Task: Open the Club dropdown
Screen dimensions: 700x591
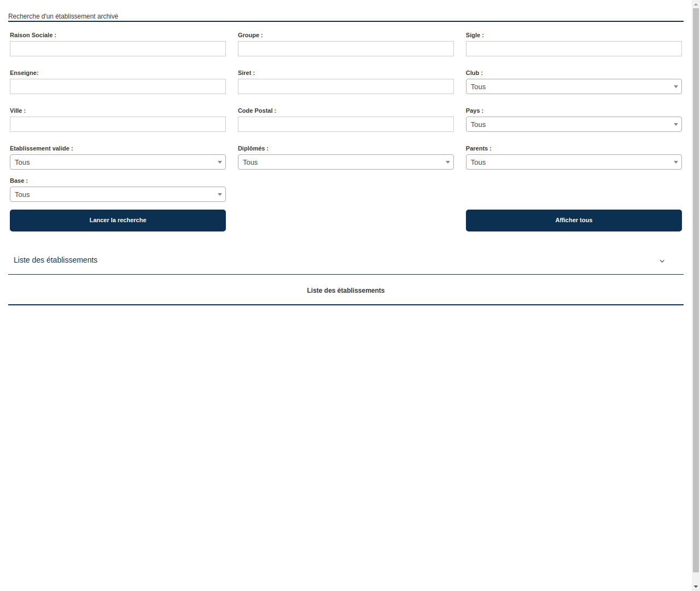Action: [x=573, y=86]
